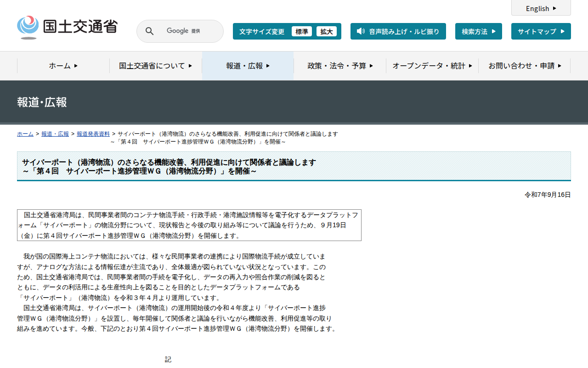
Task: Open お問い合わせ・申請 menu item
Action: 524,66
